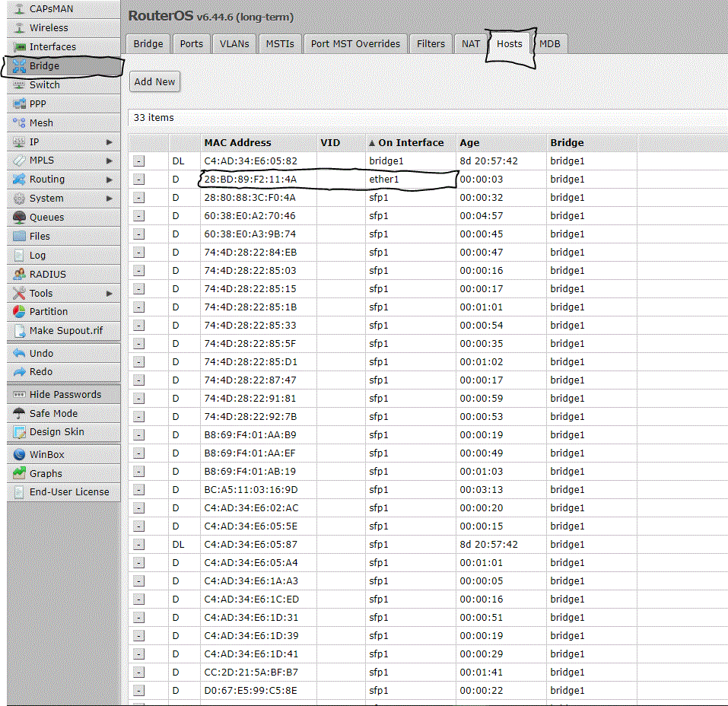Remove host 28:BD:89:F2:11:4A with minus button
Image resolution: width=728 pixels, height=706 pixels.
pyautogui.click(x=138, y=180)
